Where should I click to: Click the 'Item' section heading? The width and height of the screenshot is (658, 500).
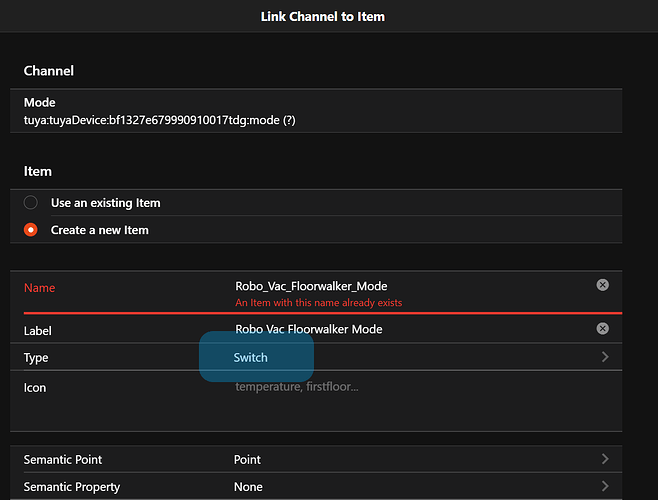[x=38, y=171]
